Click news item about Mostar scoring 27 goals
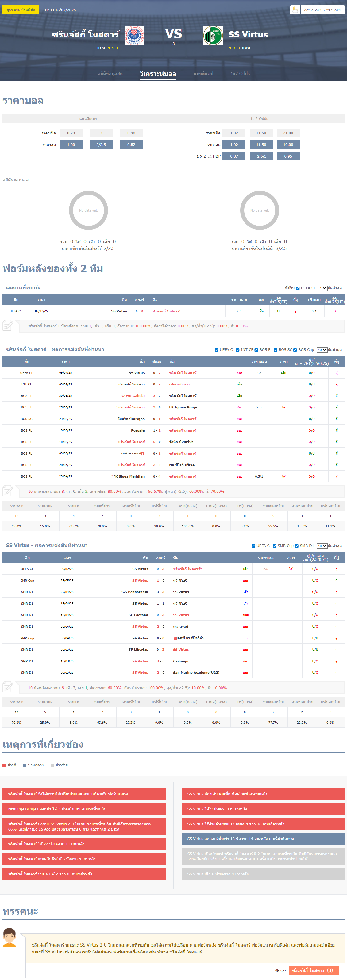347x980 pixels. (x=84, y=844)
